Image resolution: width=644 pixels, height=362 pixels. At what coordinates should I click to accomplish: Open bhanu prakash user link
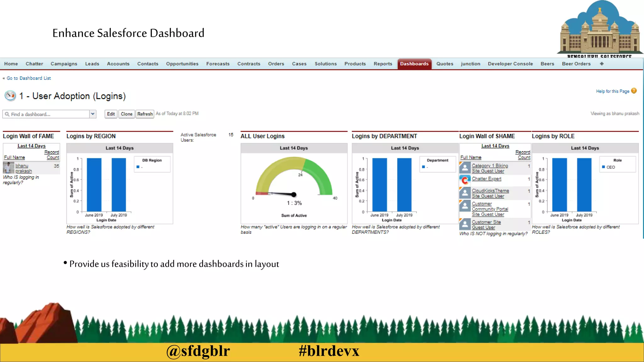(x=24, y=168)
